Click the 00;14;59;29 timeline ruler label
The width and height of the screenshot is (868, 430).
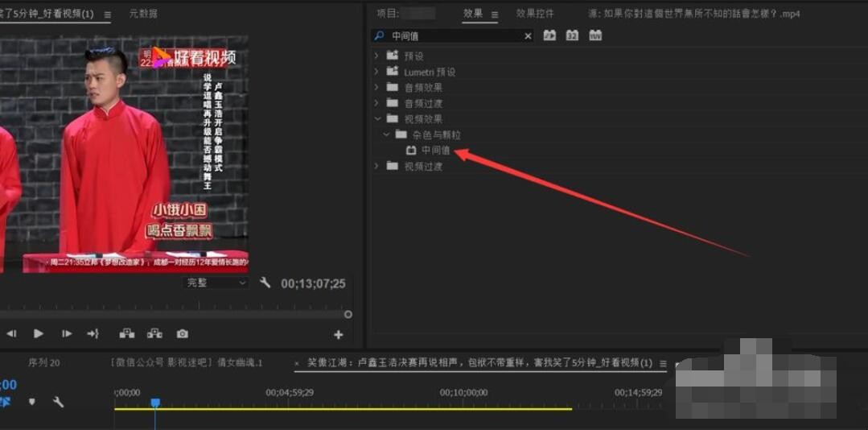(x=638, y=392)
